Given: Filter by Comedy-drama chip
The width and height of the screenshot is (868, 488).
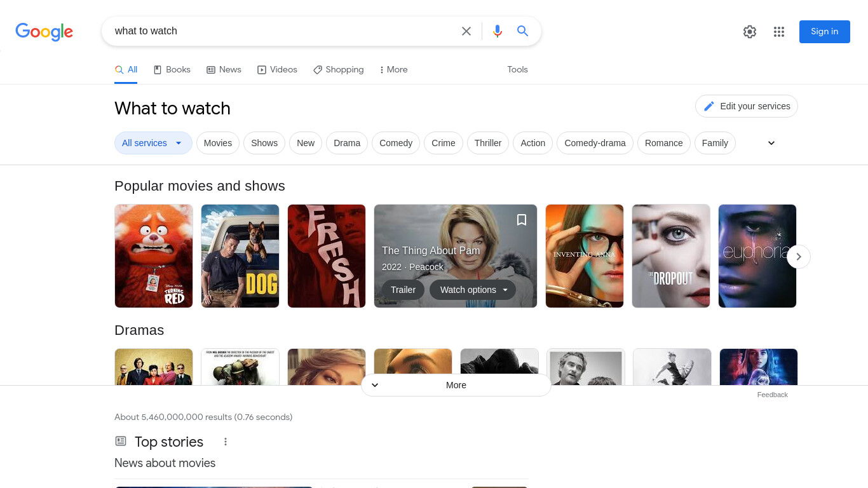Looking at the screenshot, I should (x=595, y=143).
